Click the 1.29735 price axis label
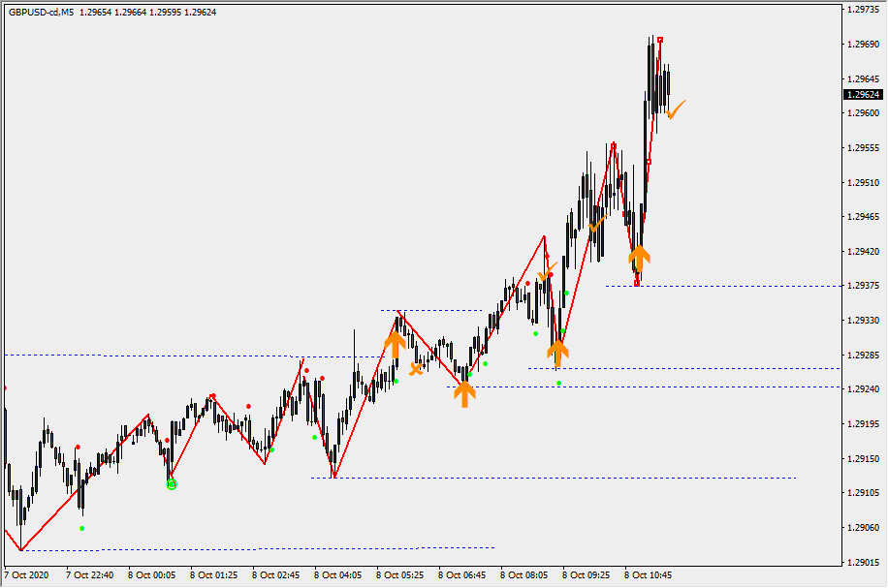This screenshot has height=588, width=888. tap(862, 10)
